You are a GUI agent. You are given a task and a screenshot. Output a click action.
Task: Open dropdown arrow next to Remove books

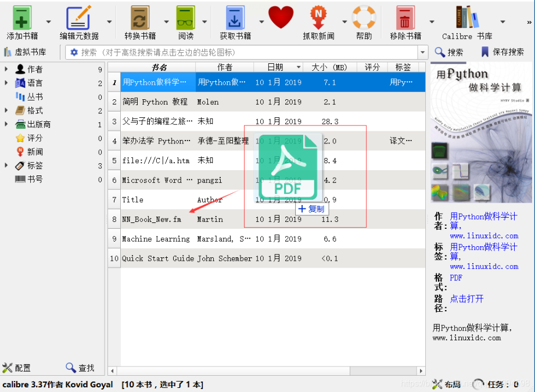[x=432, y=22]
